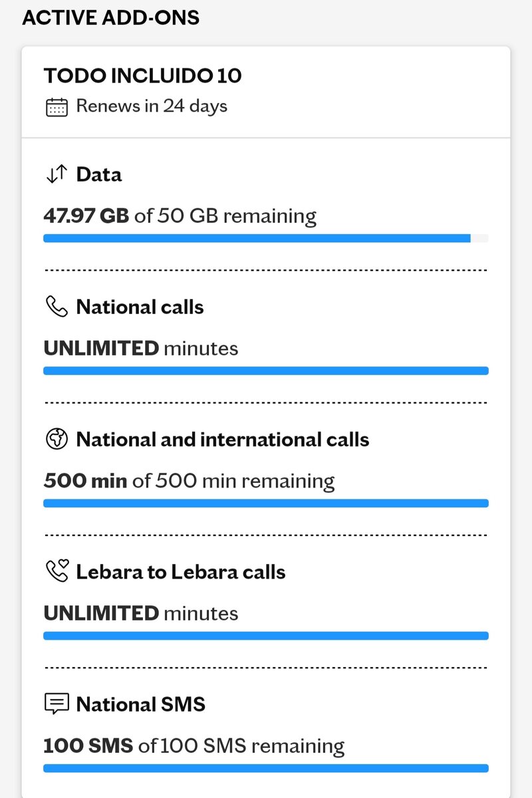
Task: Tap the Lebara to Lebara progress bar
Action: click(x=266, y=635)
